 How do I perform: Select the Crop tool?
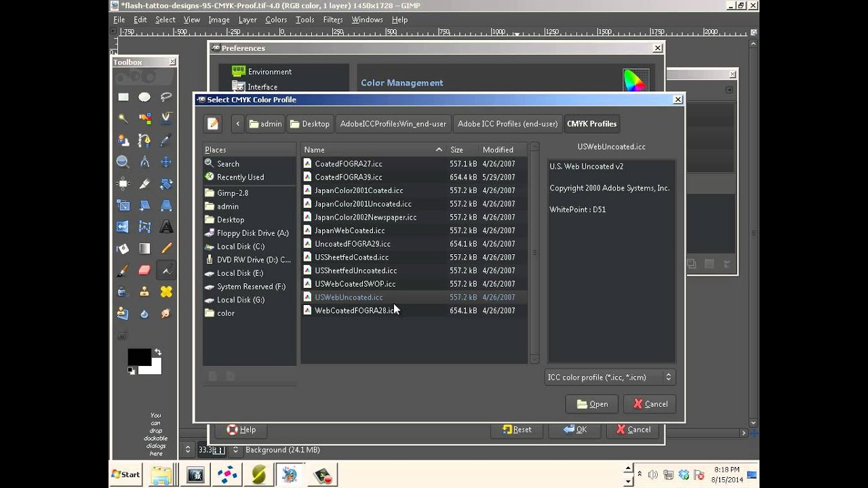144,184
